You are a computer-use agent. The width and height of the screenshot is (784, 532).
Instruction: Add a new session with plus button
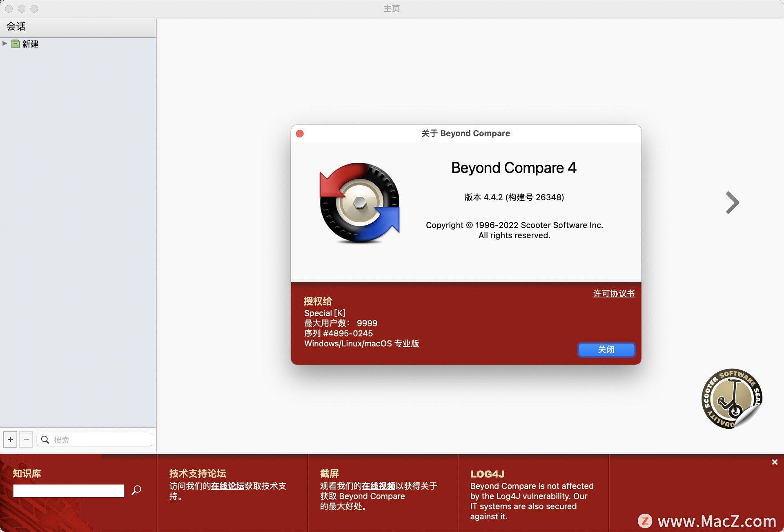(x=10, y=439)
